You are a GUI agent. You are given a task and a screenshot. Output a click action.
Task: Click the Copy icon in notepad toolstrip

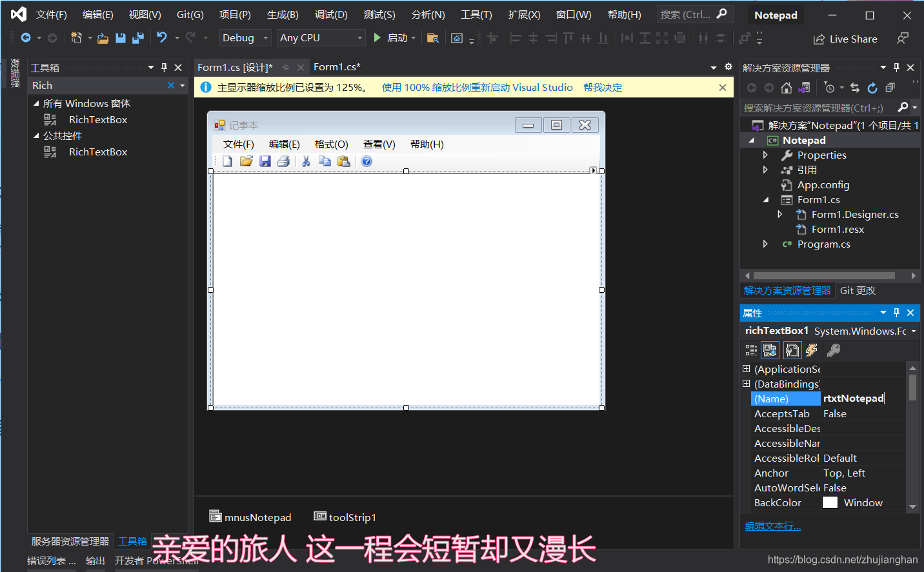(x=325, y=161)
